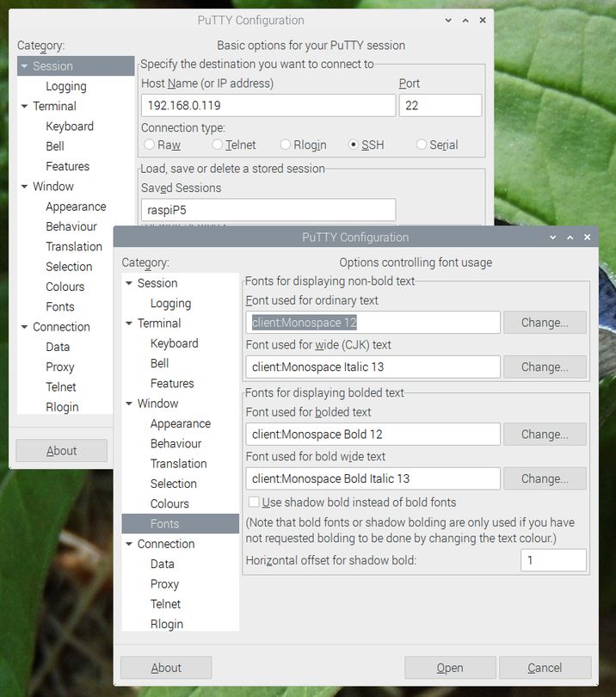Viewport: 616px width, 697px height.
Task: Collapse Connection tree arrow in back window
Action: [24, 327]
